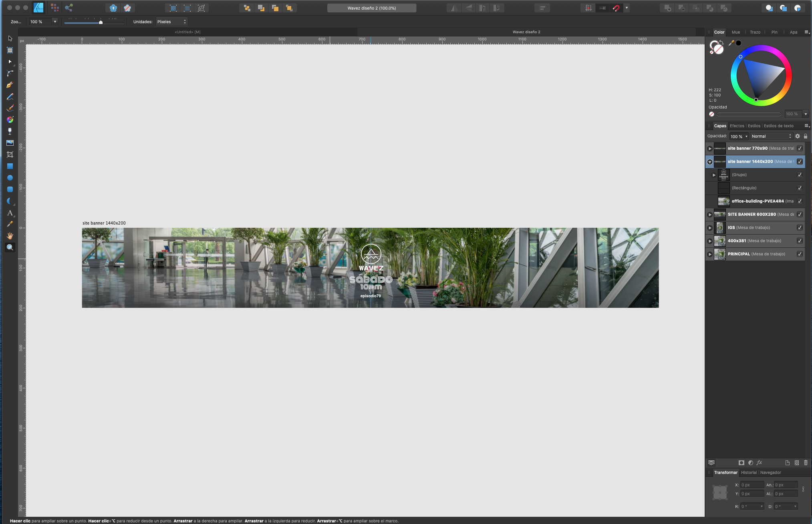Open layer effects fx icon
The width and height of the screenshot is (812, 524).
759,463
